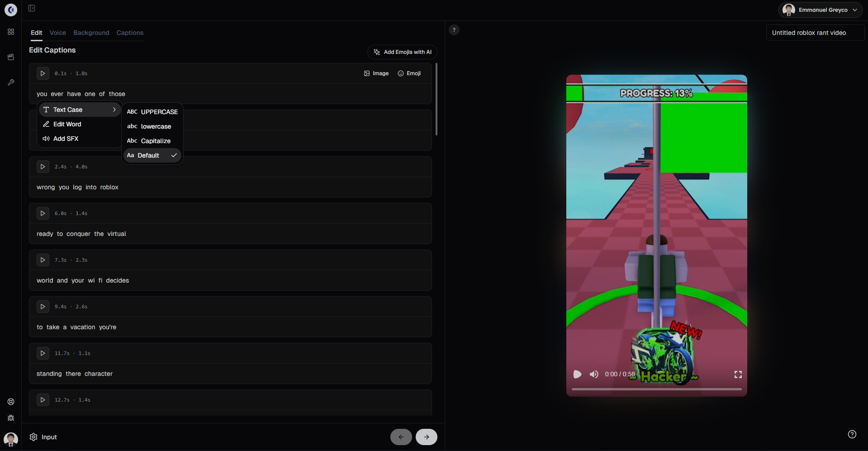The image size is (868, 451).
Task: Choose Add SFX from the context menu
Action: point(80,139)
